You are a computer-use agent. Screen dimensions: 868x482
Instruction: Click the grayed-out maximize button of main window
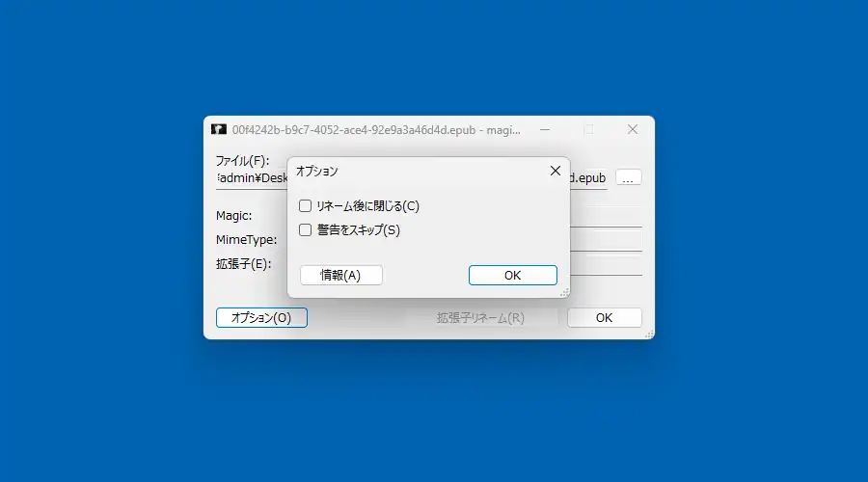tap(588, 129)
